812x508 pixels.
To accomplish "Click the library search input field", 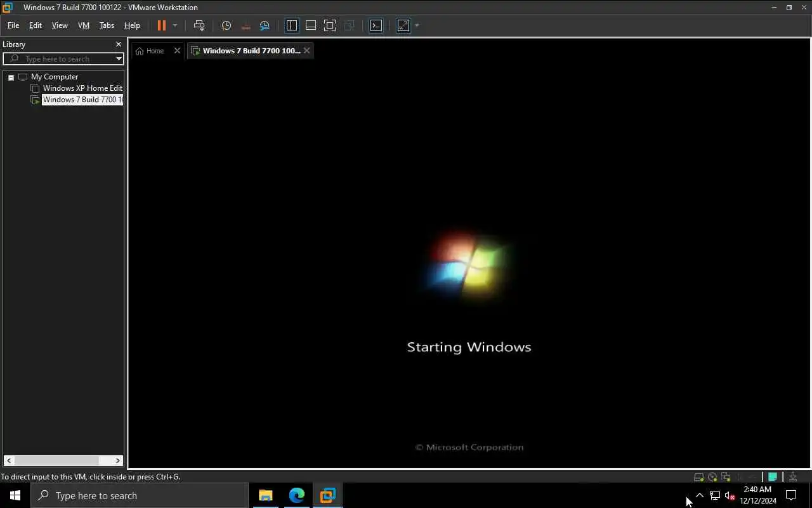I will click(x=63, y=58).
